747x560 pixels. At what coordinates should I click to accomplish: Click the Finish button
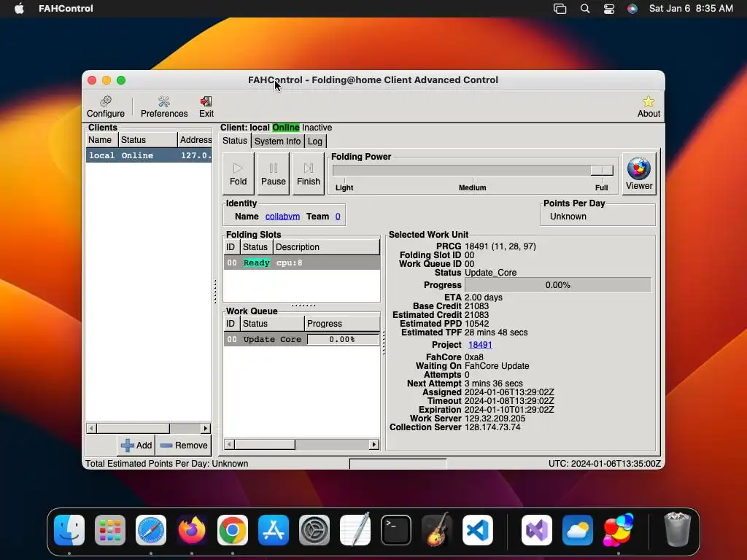(309, 174)
